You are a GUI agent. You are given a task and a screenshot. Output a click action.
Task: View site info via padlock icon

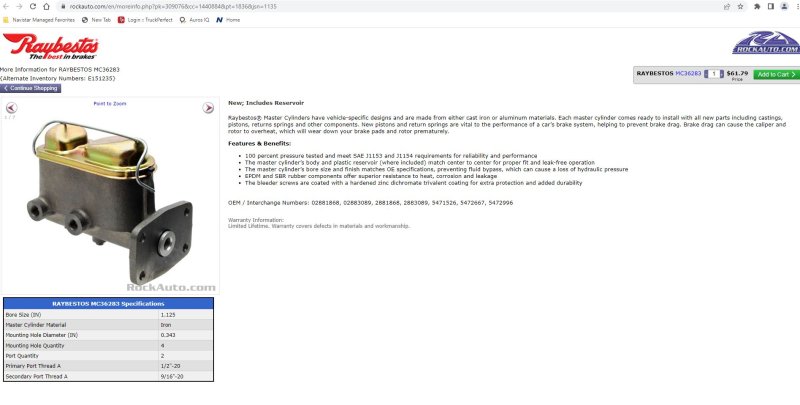pos(63,7)
